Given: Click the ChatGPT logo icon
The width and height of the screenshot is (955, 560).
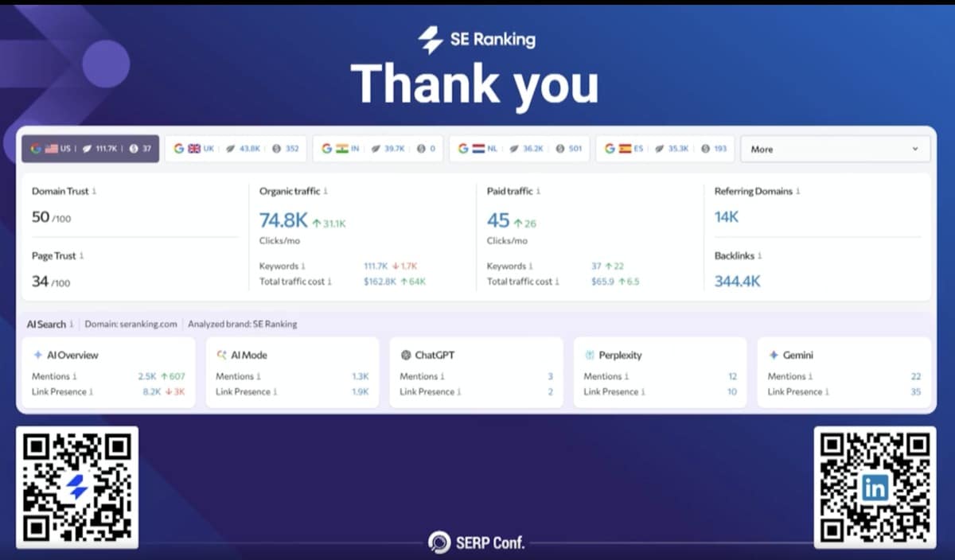Looking at the screenshot, I should [x=406, y=356].
